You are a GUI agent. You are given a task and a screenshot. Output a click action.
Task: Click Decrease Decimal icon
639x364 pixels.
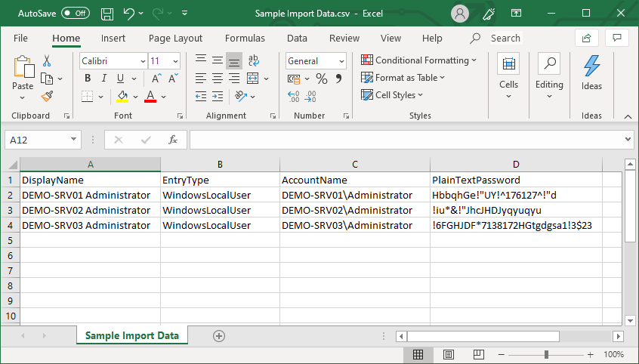310,97
